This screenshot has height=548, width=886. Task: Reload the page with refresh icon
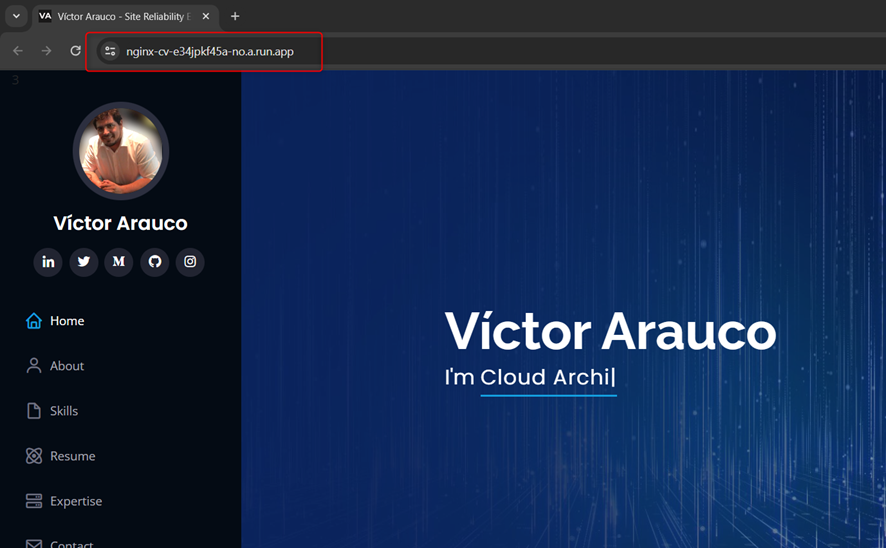75,51
